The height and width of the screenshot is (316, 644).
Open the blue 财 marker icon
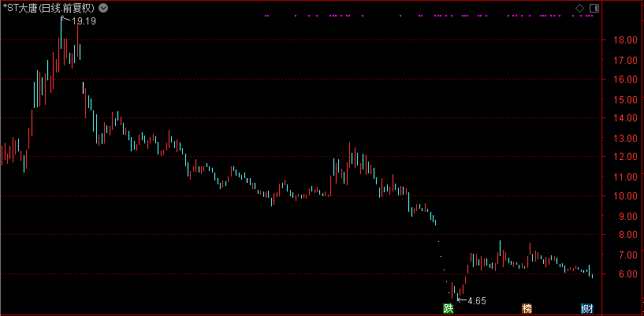pyautogui.click(x=586, y=308)
